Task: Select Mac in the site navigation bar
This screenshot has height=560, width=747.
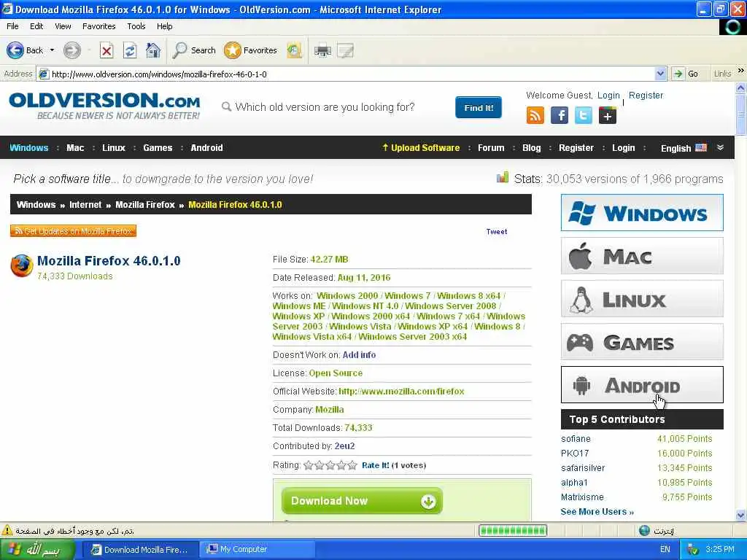Action: click(75, 147)
